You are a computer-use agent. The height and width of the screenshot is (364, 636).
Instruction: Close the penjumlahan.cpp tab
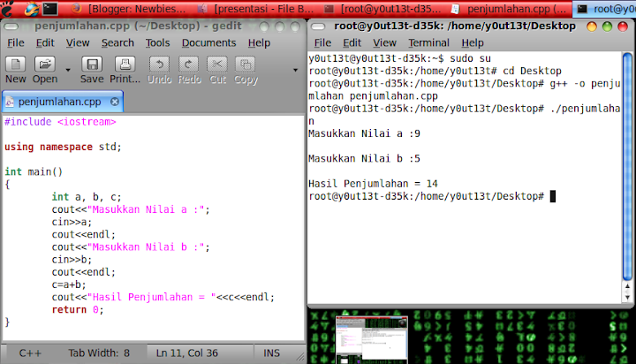[115, 102]
